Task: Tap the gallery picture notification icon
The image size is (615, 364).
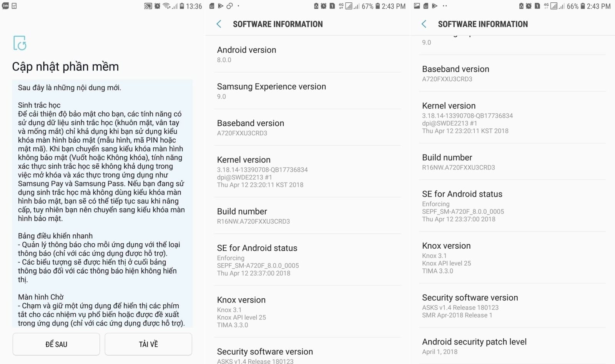Action: point(417,6)
